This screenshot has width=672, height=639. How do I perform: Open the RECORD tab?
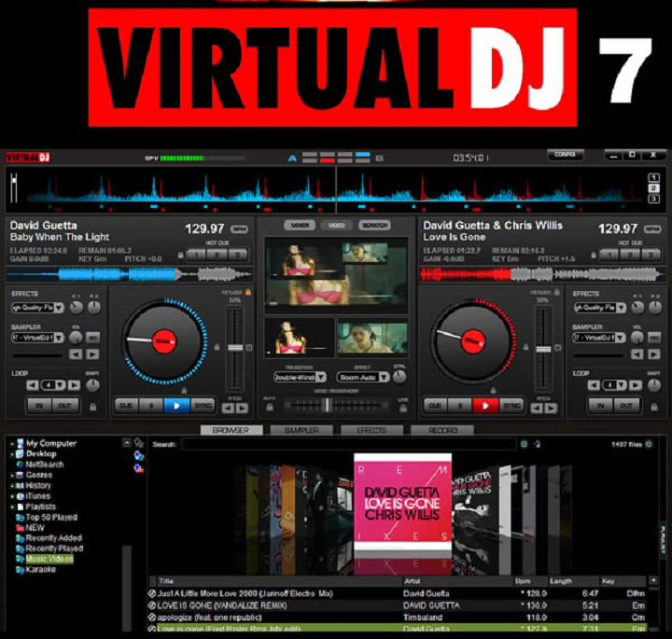[x=442, y=430]
